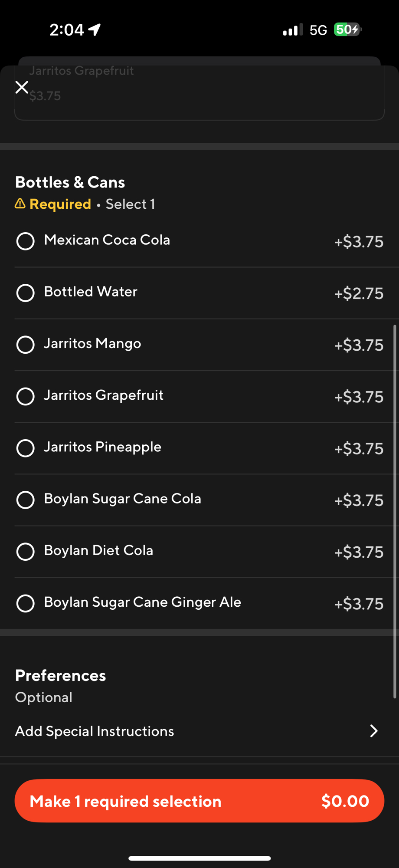The width and height of the screenshot is (399, 868).
Task: Tap the home indicator bar
Action: (199, 858)
